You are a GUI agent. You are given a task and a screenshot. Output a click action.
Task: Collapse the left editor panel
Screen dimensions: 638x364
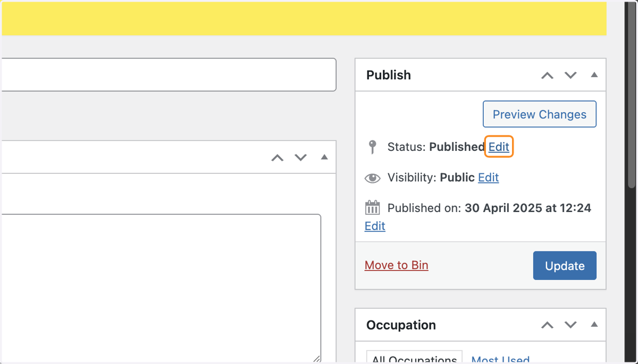pyautogui.click(x=324, y=157)
